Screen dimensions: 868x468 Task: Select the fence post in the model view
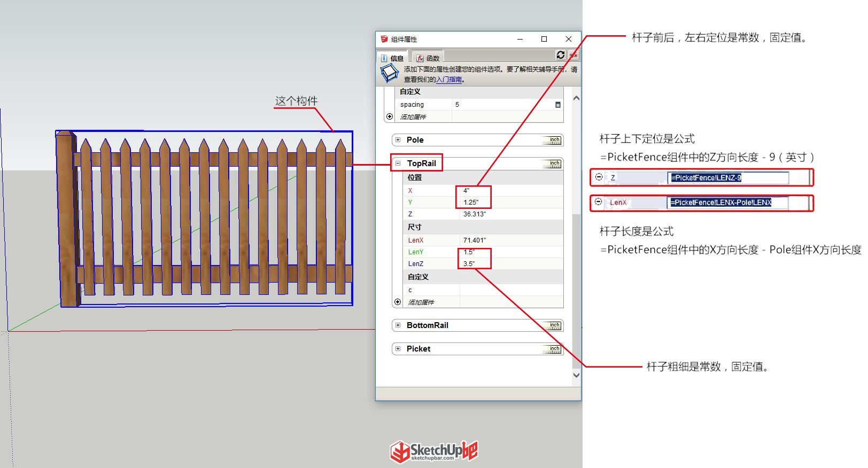coord(67,219)
